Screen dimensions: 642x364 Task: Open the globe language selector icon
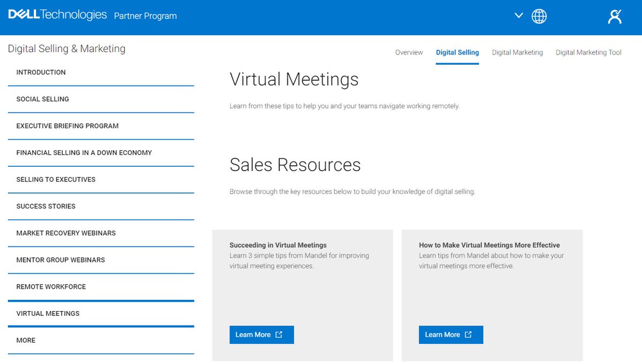[x=539, y=16]
